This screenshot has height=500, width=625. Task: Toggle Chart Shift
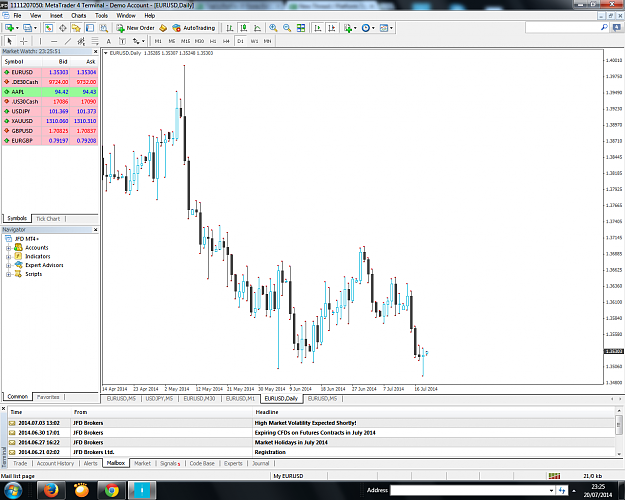coord(331,28)
